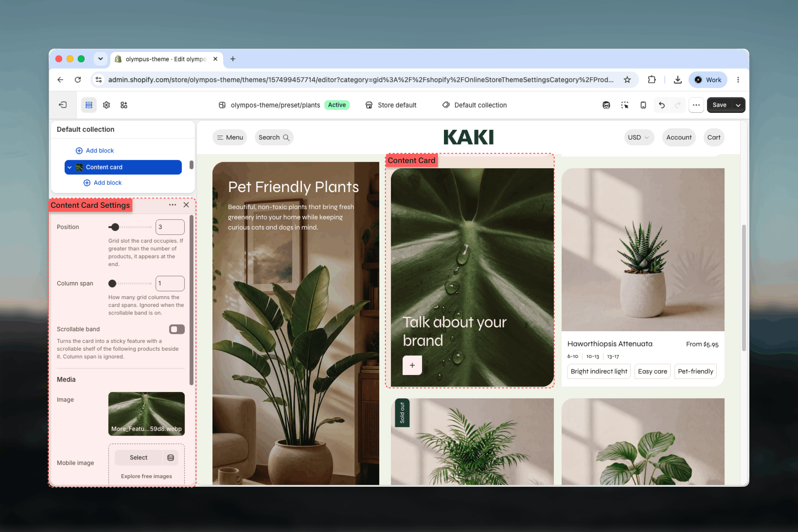Click Explore free images link

[146, 476]
